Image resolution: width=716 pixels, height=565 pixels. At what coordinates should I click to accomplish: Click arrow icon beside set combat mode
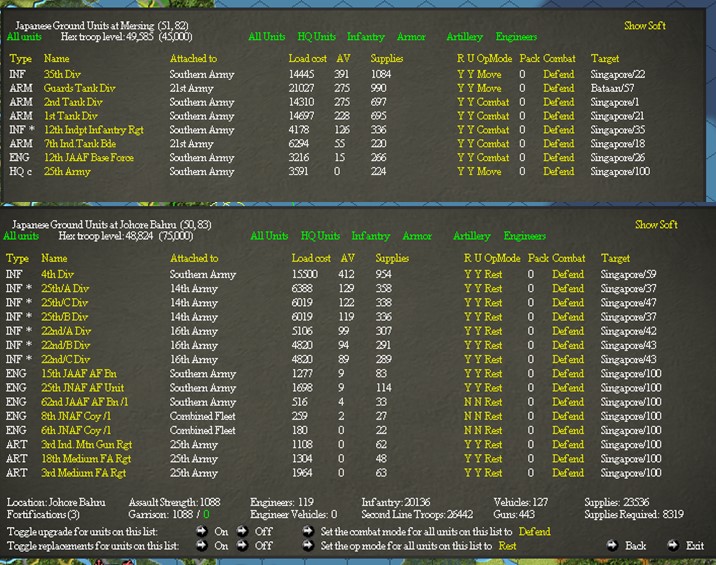(308, 531)
